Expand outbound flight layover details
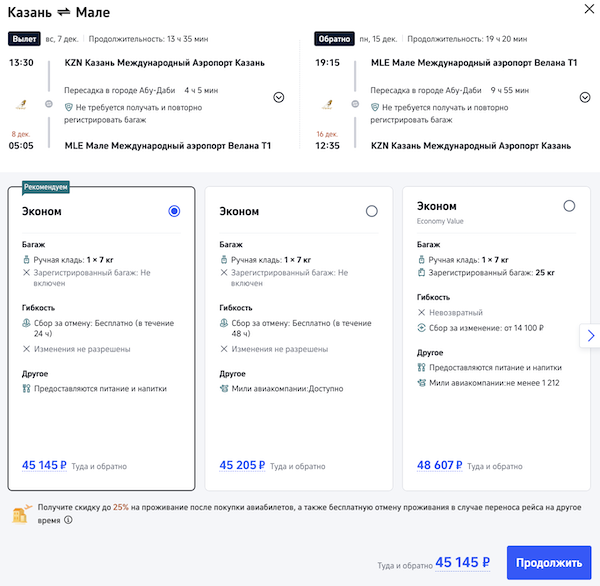600x586 pixels. (x=279, y=97)
